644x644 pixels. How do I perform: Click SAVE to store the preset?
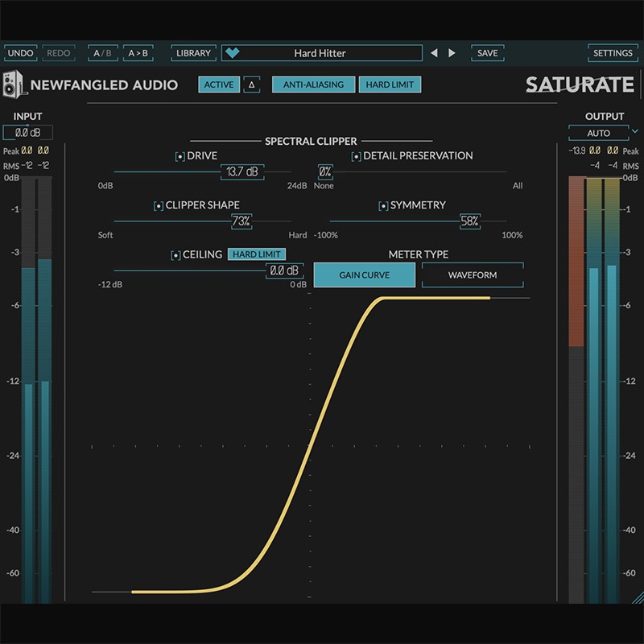click(x=488, y=53)
